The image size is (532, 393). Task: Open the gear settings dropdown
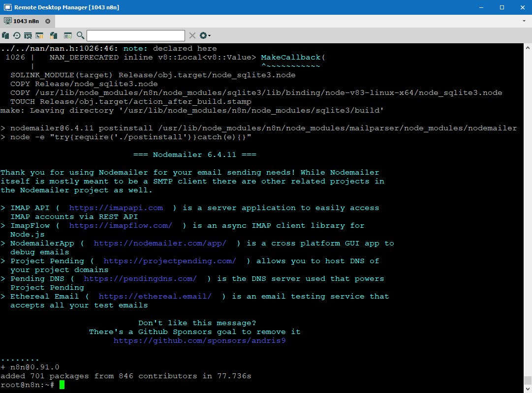(x=205, y=35)
